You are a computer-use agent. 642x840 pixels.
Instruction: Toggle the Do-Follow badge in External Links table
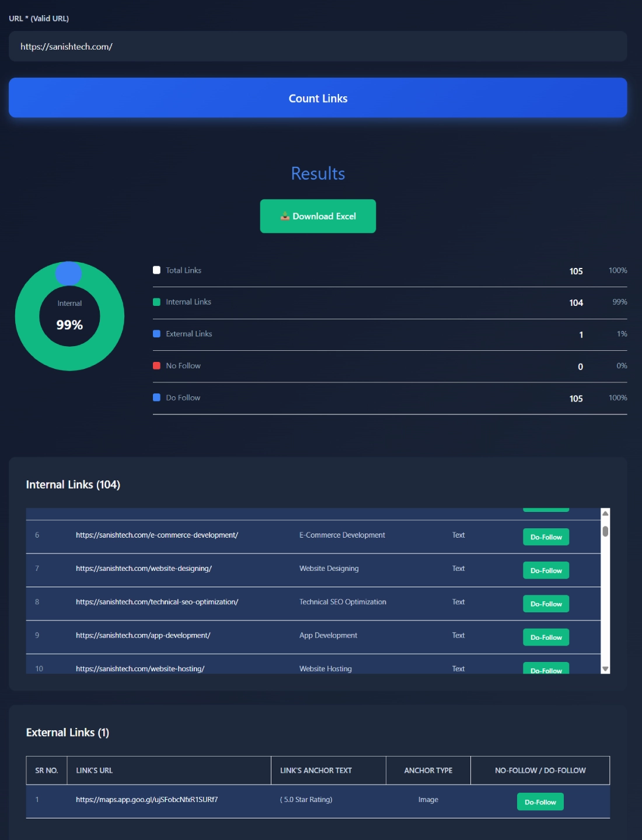coord(540,801)
